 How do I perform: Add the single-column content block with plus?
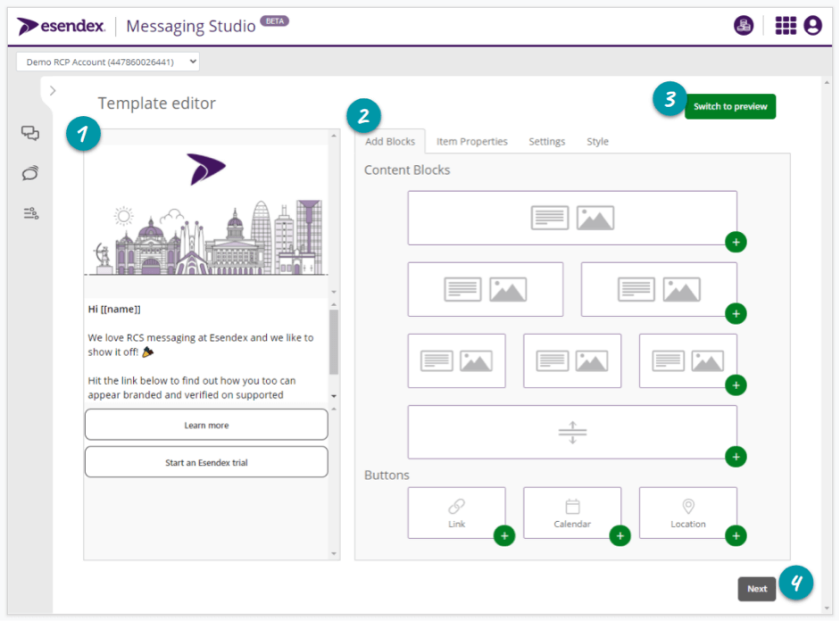pyautogui.click(x=736, y=242)
